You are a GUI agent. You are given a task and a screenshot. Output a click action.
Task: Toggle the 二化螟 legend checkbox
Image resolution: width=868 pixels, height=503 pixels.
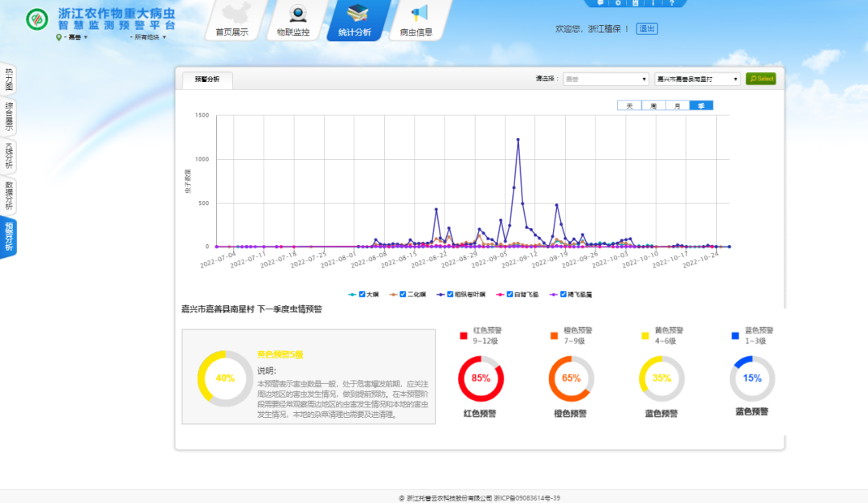[403, 294]
